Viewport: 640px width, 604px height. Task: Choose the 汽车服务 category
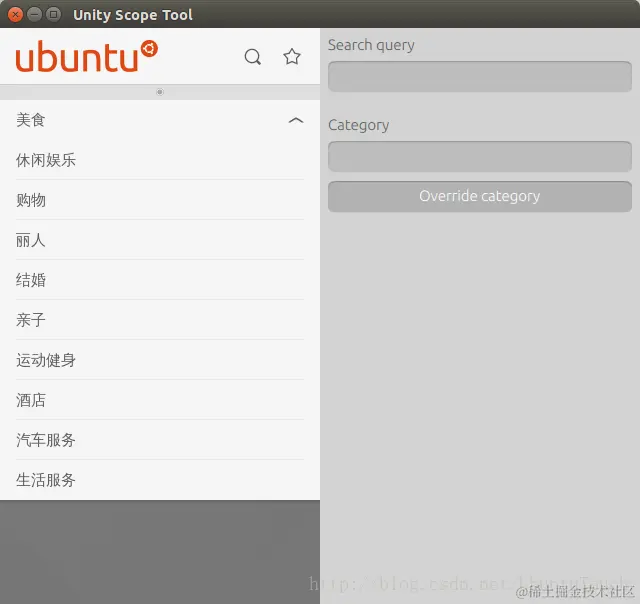(x=160, y=440)
